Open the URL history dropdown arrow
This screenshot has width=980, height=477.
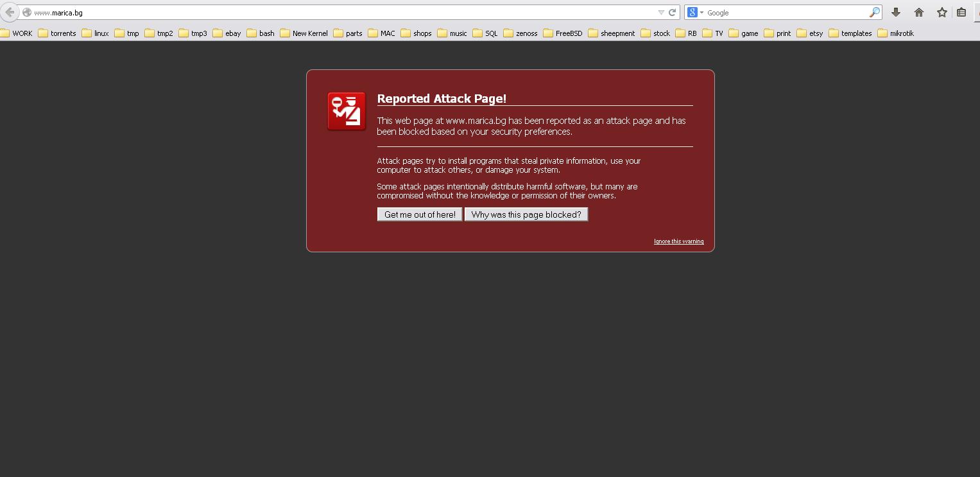pyautogui.click(x=661, y=12)
